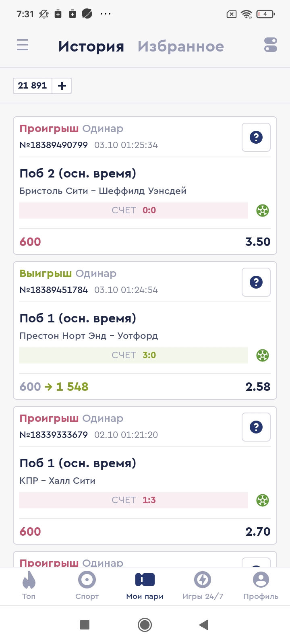Viewport: 290px width, 644px height.
Task: Click the 21 891 balance field
Action: tap(33, 86)
